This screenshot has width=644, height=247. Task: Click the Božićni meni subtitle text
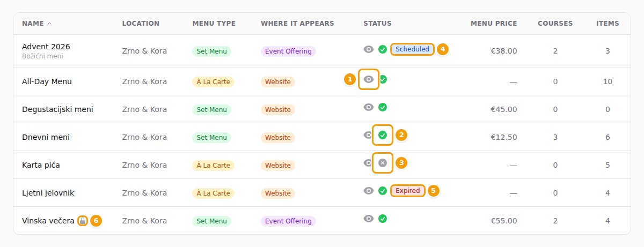coord(42,56)
